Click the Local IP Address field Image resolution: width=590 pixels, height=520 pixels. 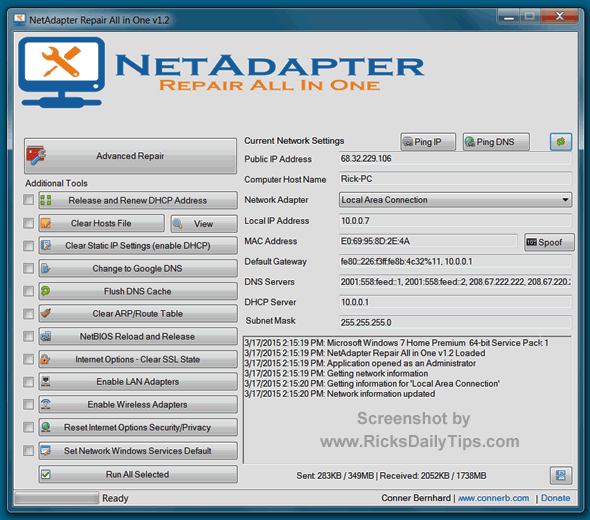[455, 220]
